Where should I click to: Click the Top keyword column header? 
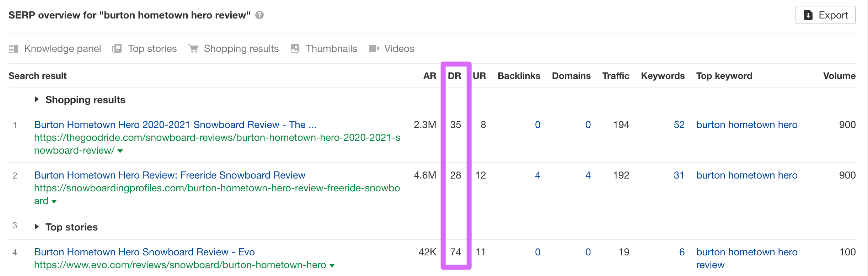[724, 76]
